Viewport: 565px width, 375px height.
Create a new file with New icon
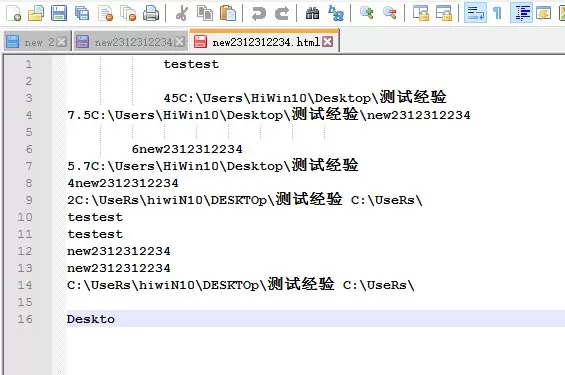(x=13, y=13)
